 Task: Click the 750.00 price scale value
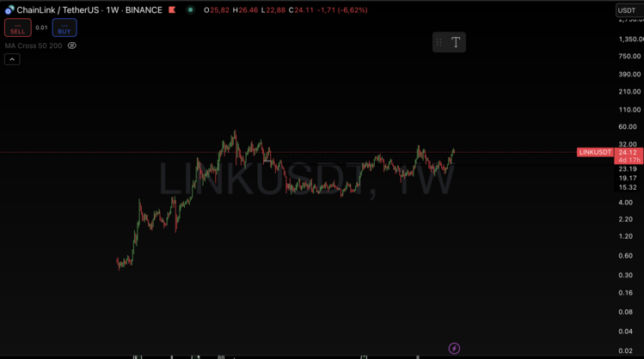(x=629, y=56)
